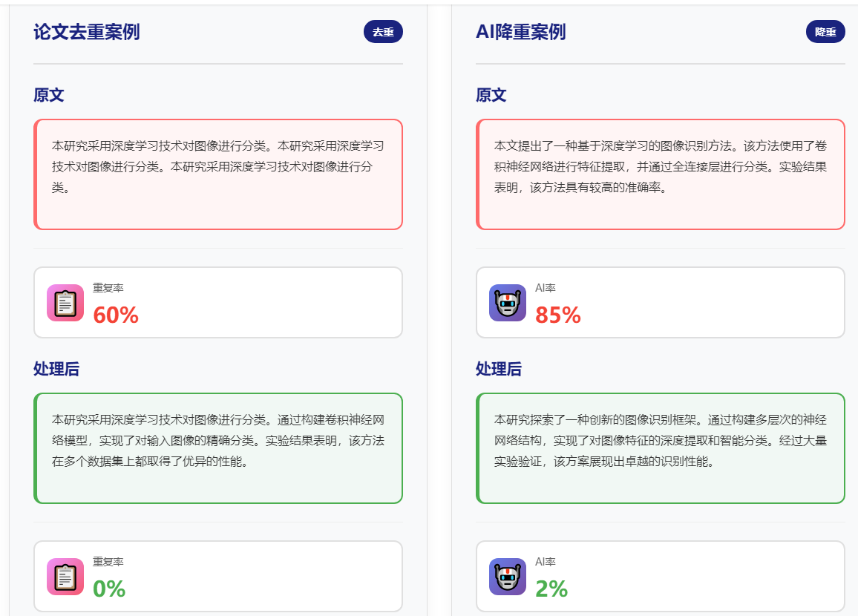Image resolution: width=858 pixels, height=616 pixels.
Task: Click the clipboard icon beside the 60% rate
Action: coord(65,303)
